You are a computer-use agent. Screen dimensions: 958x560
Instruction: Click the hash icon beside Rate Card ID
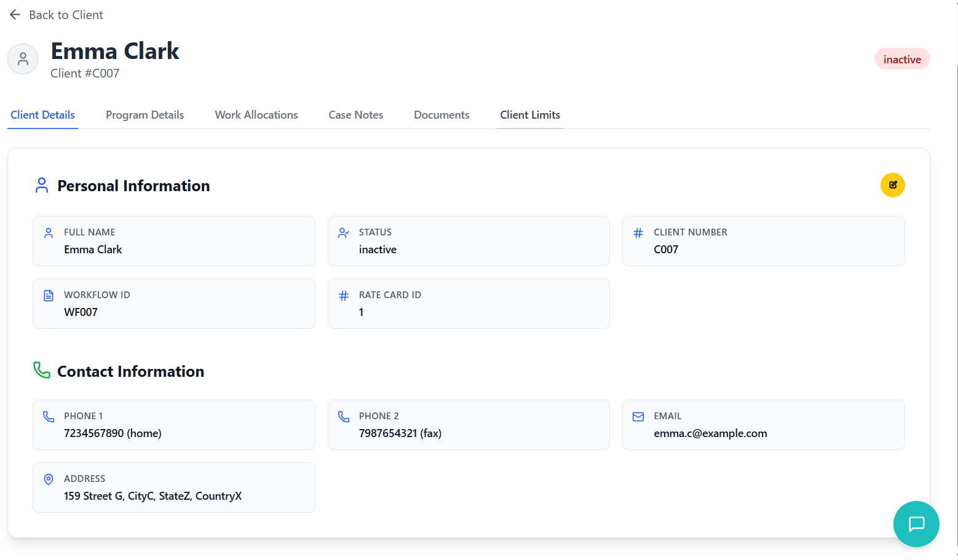point(344,296)
